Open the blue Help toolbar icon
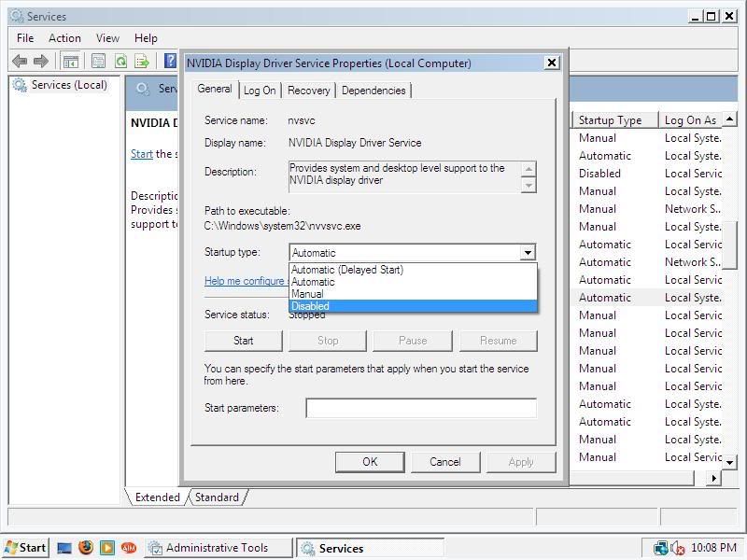The height and width of the screenshot is (560, 747). click(170, 61)
